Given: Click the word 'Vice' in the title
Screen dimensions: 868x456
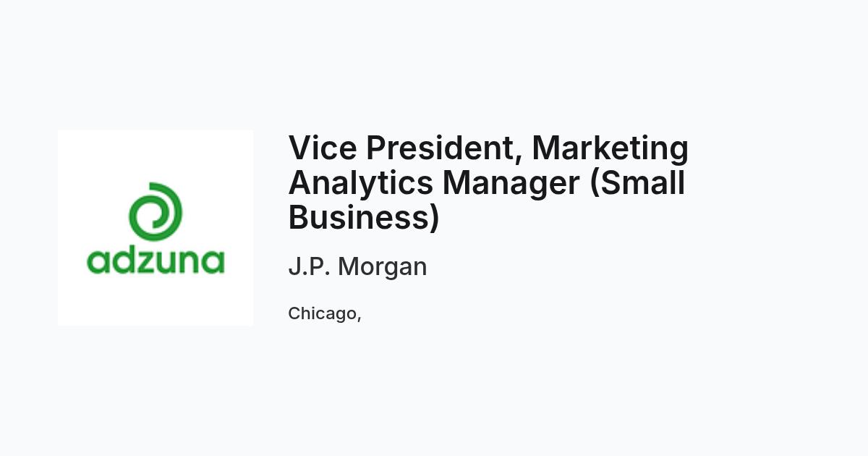Looking at the screenshot, I should point(322,148).
